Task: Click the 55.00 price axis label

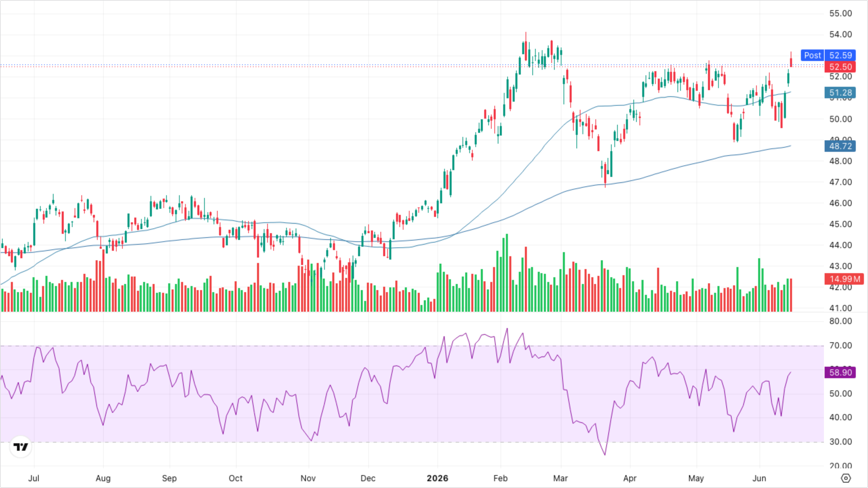Action: [841, 13]
